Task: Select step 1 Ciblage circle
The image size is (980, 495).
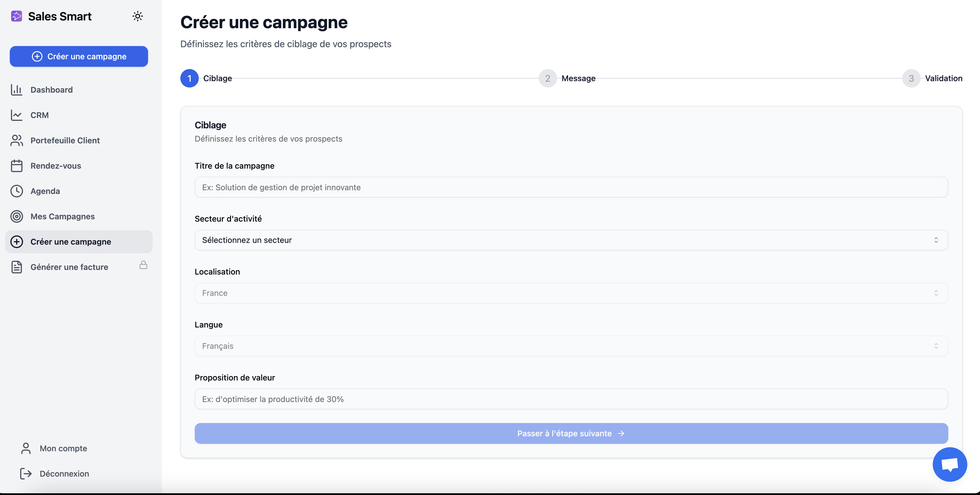Action: 189,78
